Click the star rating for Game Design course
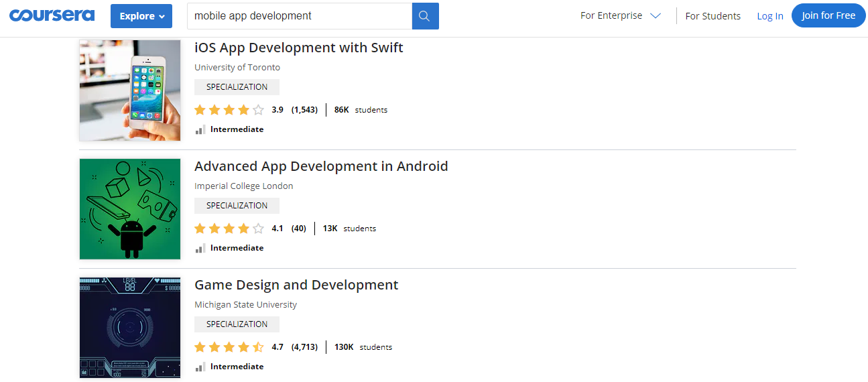The image size is (868, 382). [x=229, y=347]
